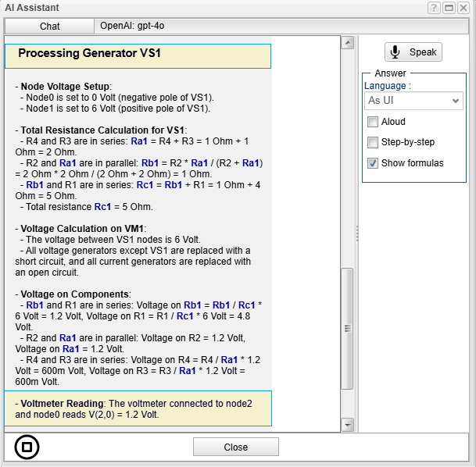The width and height of the screenshot is (476, 467).
Task: Click the scrollbar up arrow
Action: click(348, 43)
